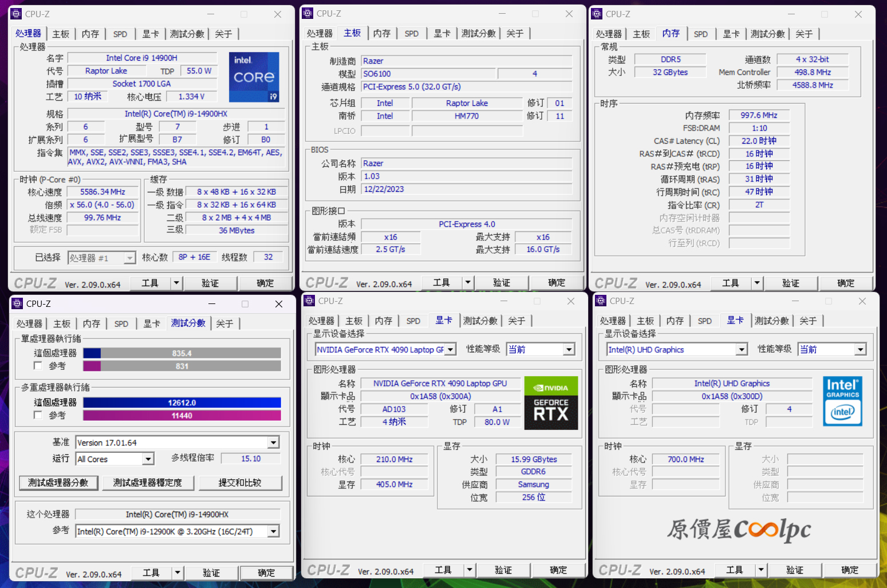
Task: Tick multi-thread 參考 checkbox beside 11440 bar
Action: 38,415
